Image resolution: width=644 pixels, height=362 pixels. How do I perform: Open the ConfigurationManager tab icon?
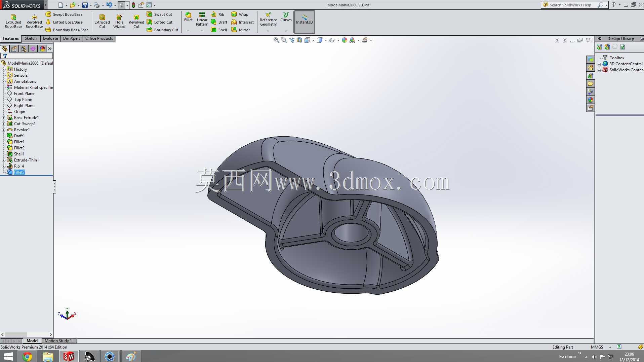(24, 49)
